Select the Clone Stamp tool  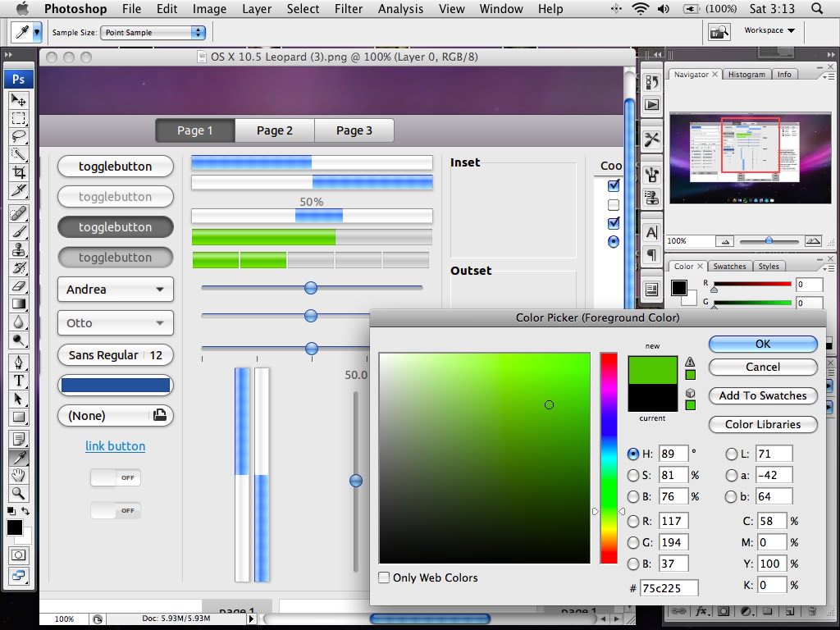pyautogui.click(x=19, y=249)
